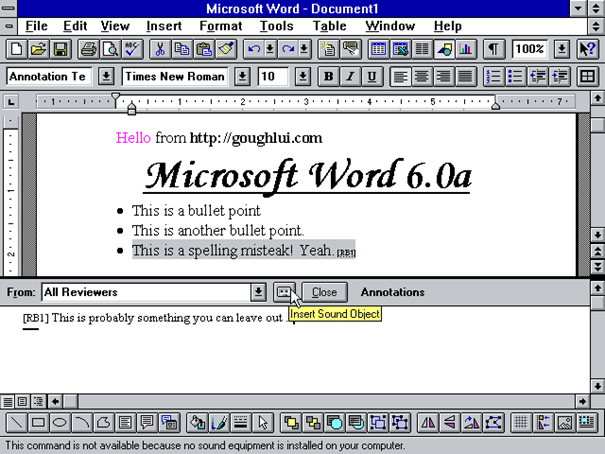Click the AutoFormat icon
This screenshot has height=454, width=605.
click(328, 49)
